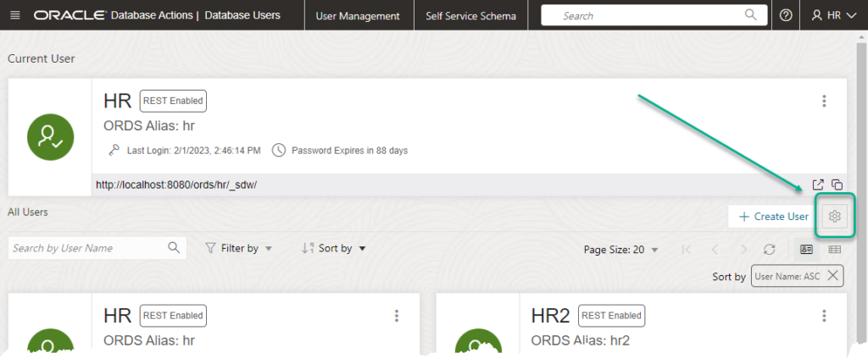This screenshot has width=868, height=364.
Task: Click magnifier in Search by User Name box
Action: tap(174, 248)
